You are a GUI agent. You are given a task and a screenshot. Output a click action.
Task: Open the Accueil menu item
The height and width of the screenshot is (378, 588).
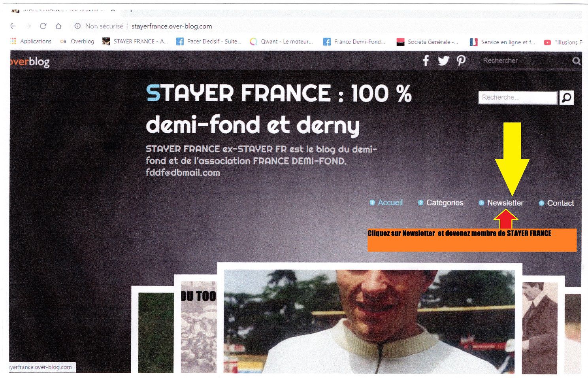coord(386,202)
